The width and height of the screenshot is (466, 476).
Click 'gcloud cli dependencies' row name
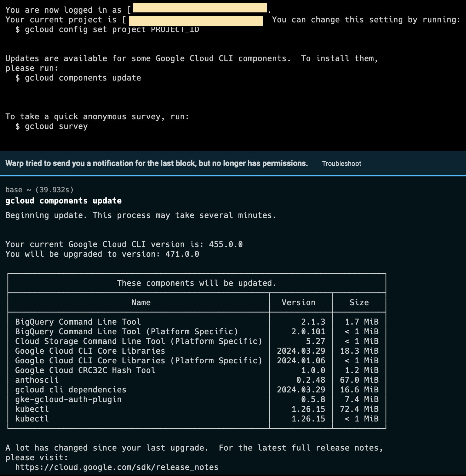(71, 390)
